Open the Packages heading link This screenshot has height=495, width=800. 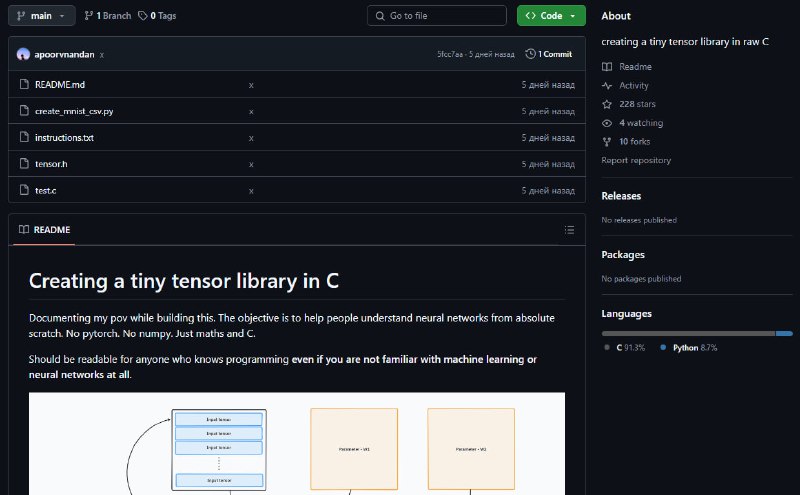(623, 255)
